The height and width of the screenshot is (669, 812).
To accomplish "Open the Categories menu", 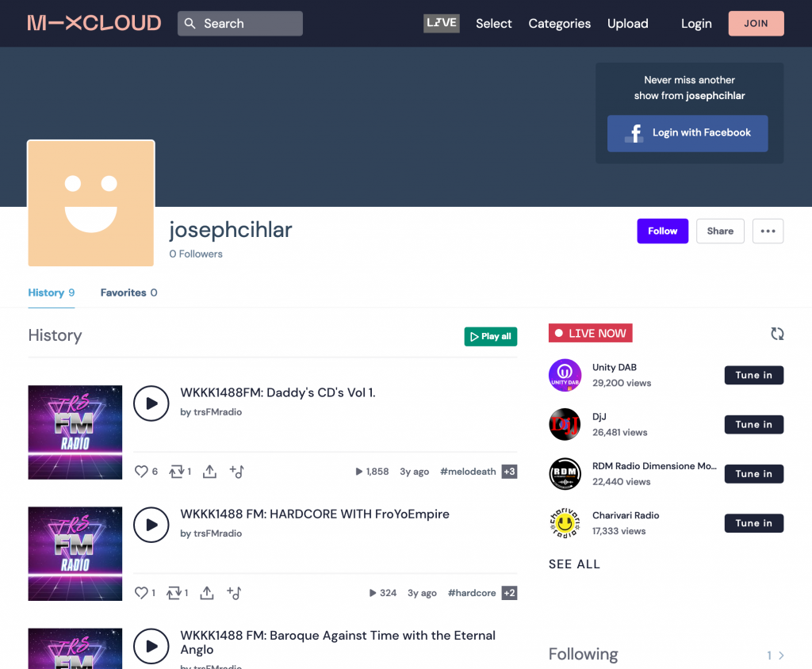I will 559,23.
